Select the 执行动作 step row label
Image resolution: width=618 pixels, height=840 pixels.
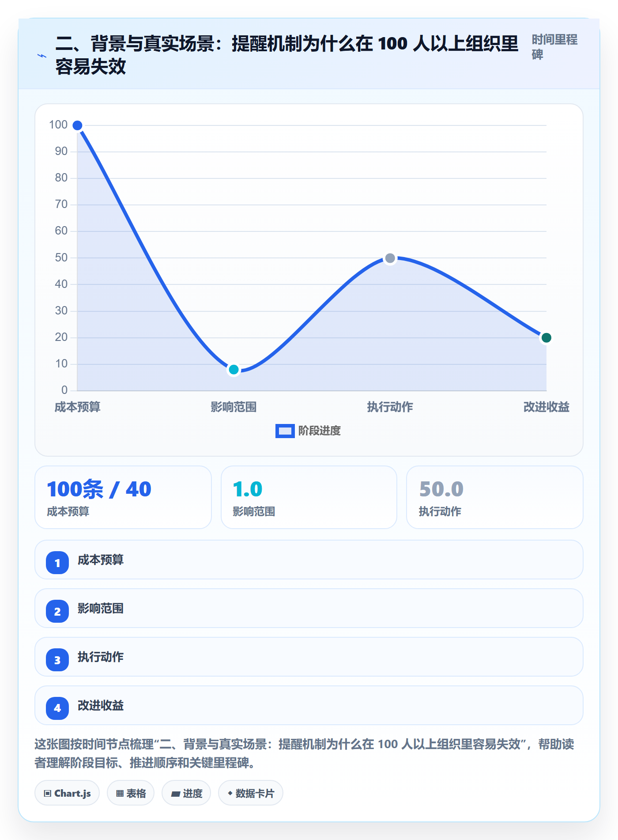pos(101,657)
